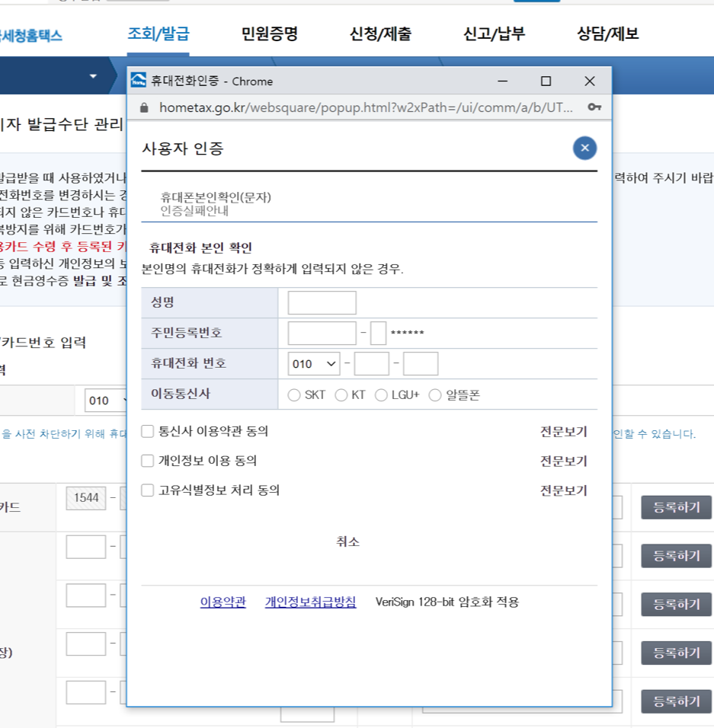The width and height of the screenshot is (714, 728).
Task: Click the 성명 input field
Action: [x=320, y=302]
